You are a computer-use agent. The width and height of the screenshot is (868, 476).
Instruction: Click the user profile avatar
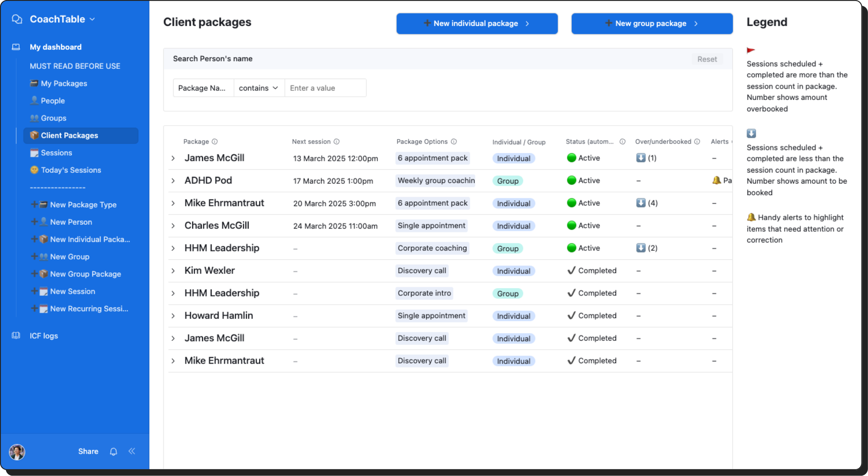(17, 452)
